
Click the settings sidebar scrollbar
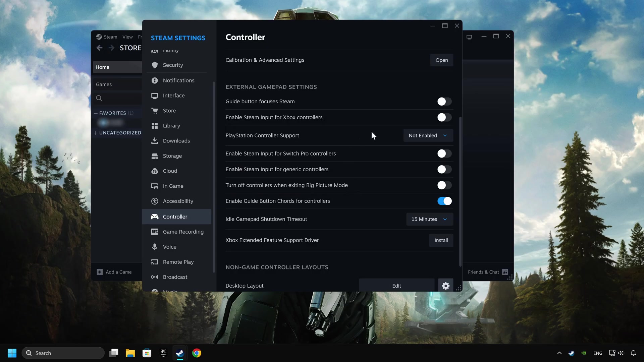point(214,177)
